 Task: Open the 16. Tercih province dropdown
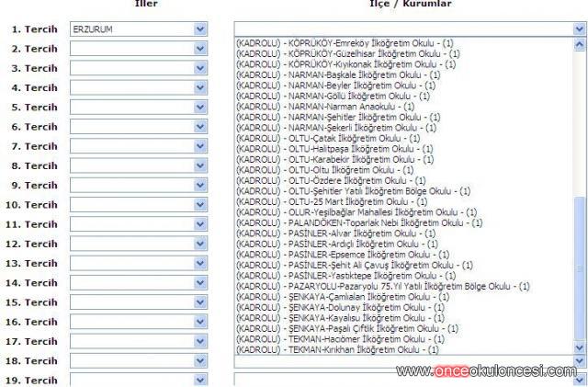[139, 322]
